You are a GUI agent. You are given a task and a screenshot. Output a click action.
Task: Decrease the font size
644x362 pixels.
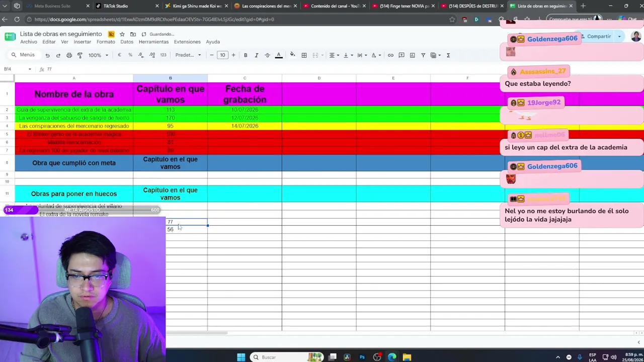point(212,55)
